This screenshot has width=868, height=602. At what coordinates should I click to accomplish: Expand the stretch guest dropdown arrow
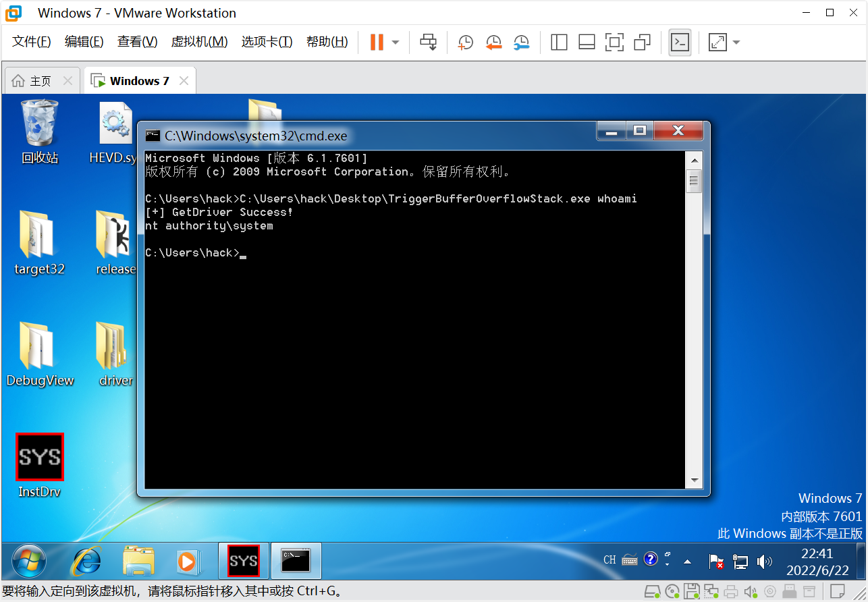tap(736, 43)
